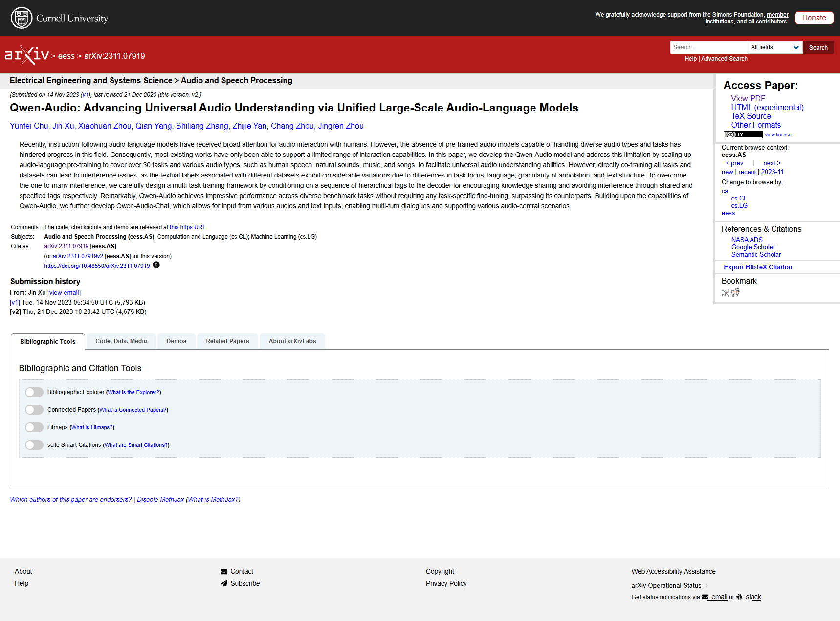
Task: Open the Creative Commons BY license badge
Action: click(743, 135)
